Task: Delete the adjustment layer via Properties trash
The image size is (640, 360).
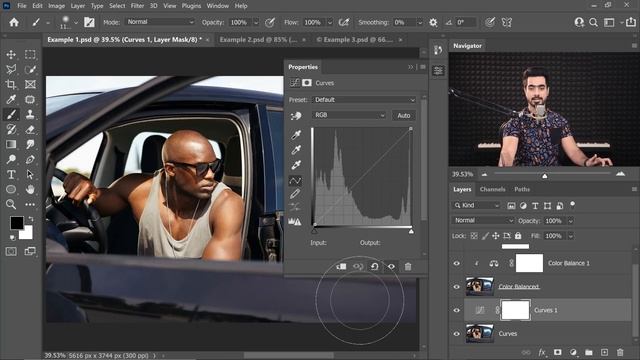Action: click(x=408, y=267)
